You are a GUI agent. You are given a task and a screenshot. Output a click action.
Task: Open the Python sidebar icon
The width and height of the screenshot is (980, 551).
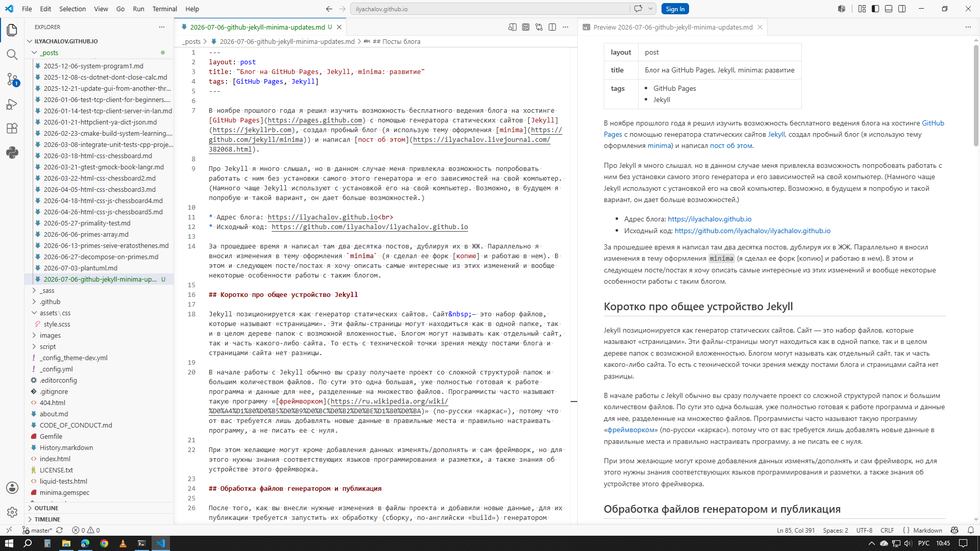(x=12, y=153)
